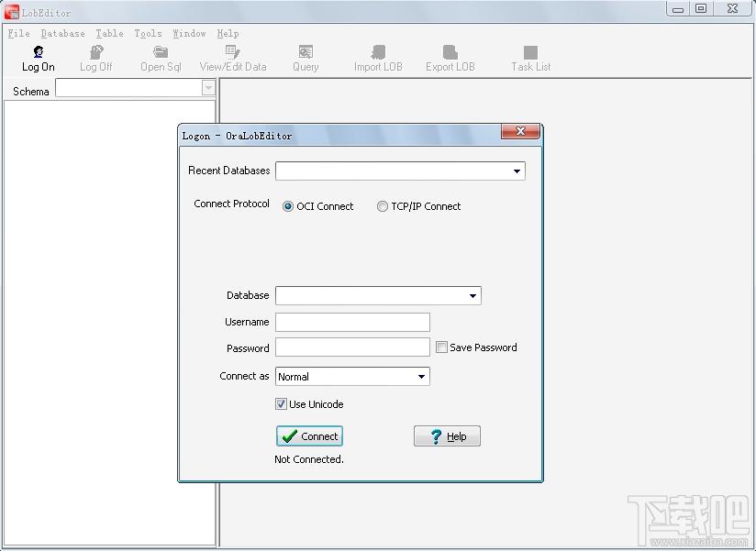756x551 pixels.
Task: Maximize the LobEditor main window
Action: pos(701,8)
